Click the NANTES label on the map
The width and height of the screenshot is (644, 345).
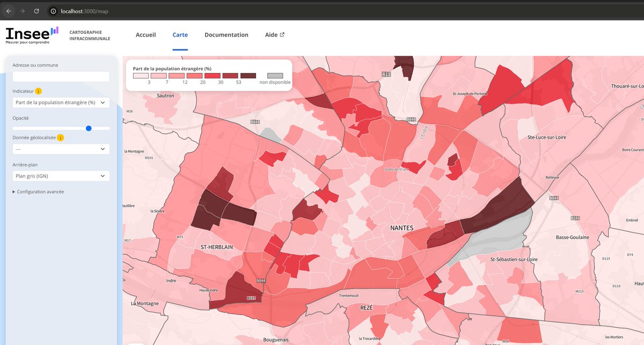[402, 228]
